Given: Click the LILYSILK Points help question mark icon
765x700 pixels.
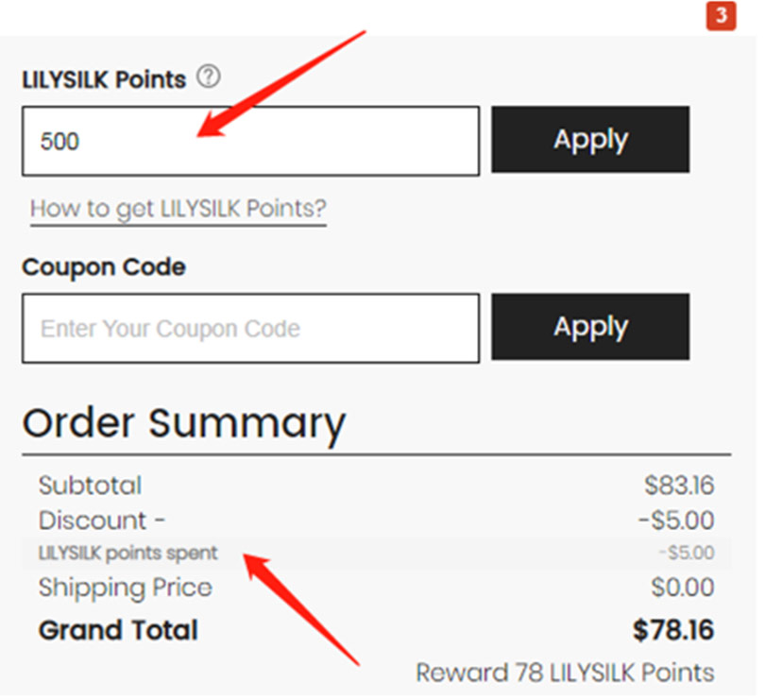Looking at the screenshot, I should tap(209, 77).
